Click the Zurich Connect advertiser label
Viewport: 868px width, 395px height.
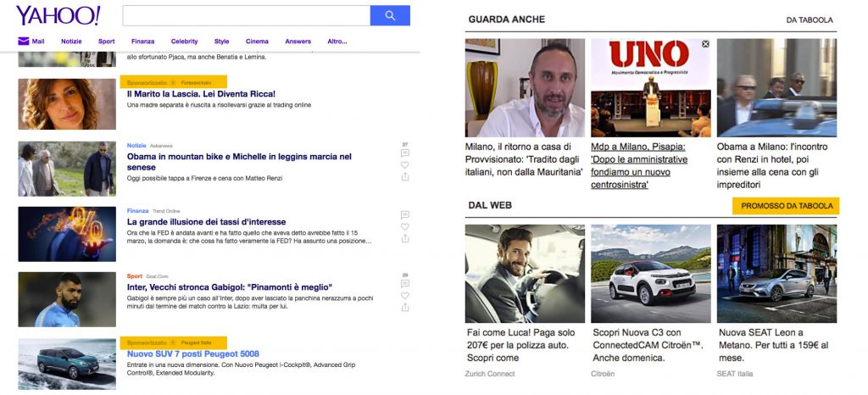pyautogui.click(x=490, y=374)
